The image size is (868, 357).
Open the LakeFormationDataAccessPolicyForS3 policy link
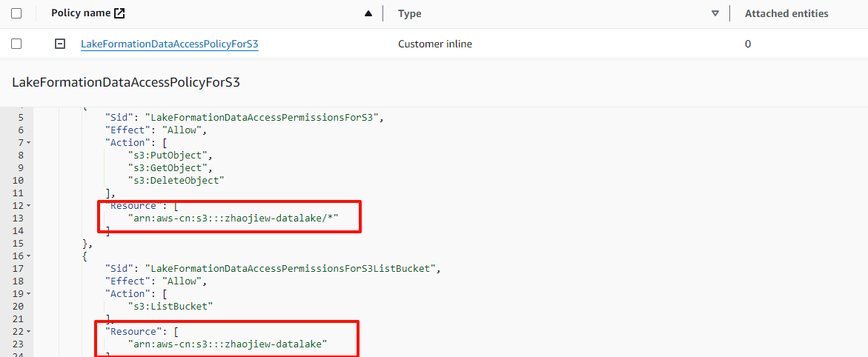pyautogui.click(x=170, y=44)
